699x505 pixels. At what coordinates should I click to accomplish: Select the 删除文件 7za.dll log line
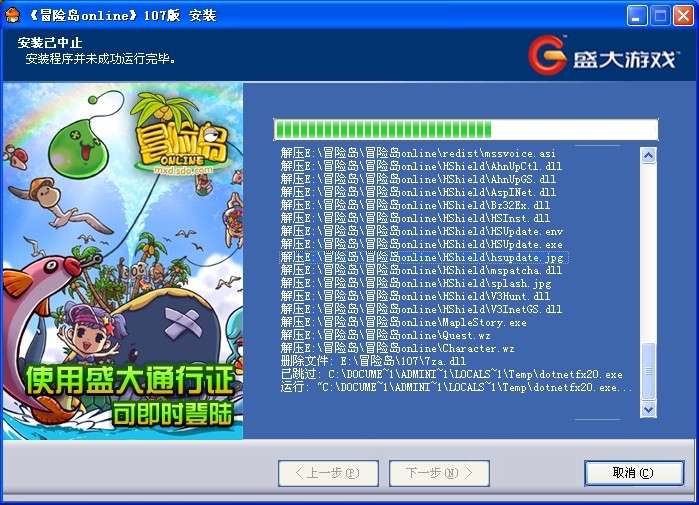[x=373, y=361]
